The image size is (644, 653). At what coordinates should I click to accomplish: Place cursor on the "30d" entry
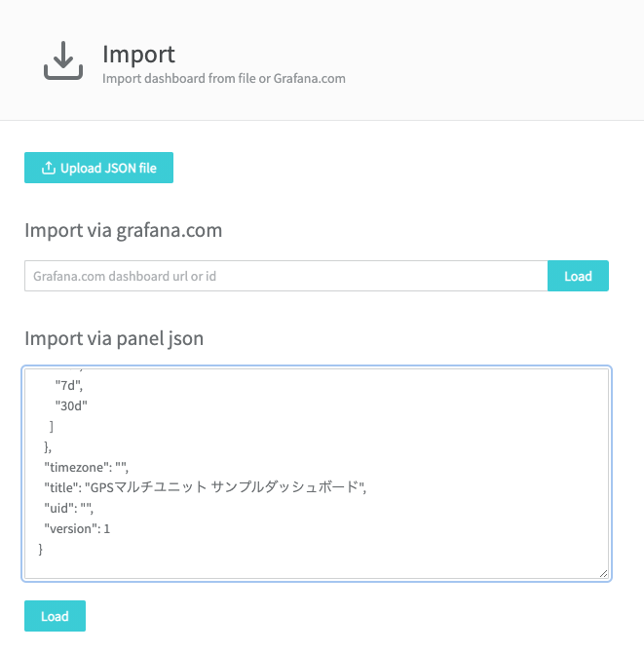tap(71, 405)
